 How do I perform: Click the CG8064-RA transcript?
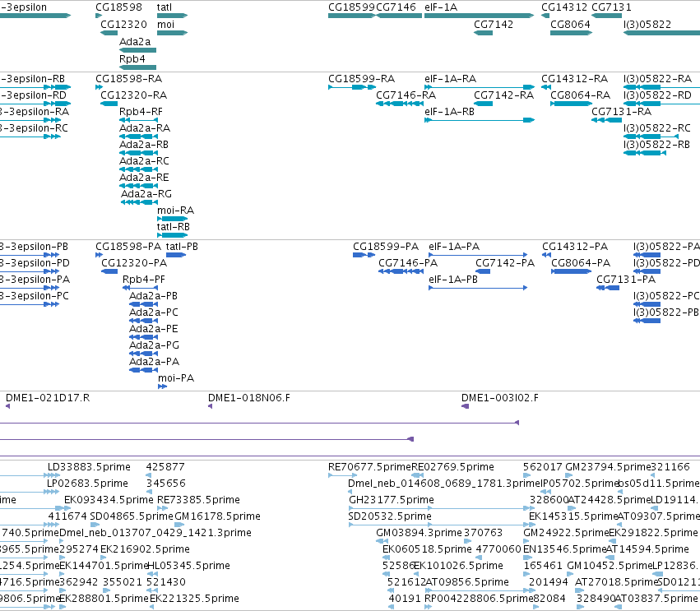point(571,104)
